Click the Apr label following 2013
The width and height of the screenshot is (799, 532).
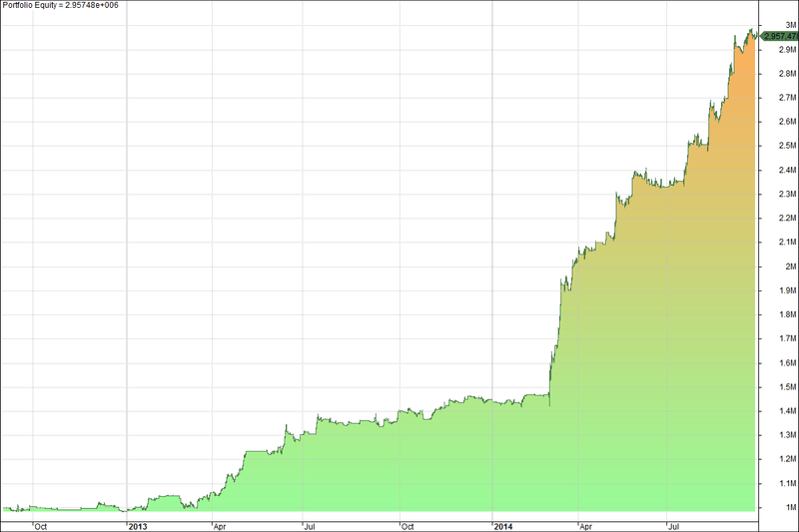pos(220,526)
